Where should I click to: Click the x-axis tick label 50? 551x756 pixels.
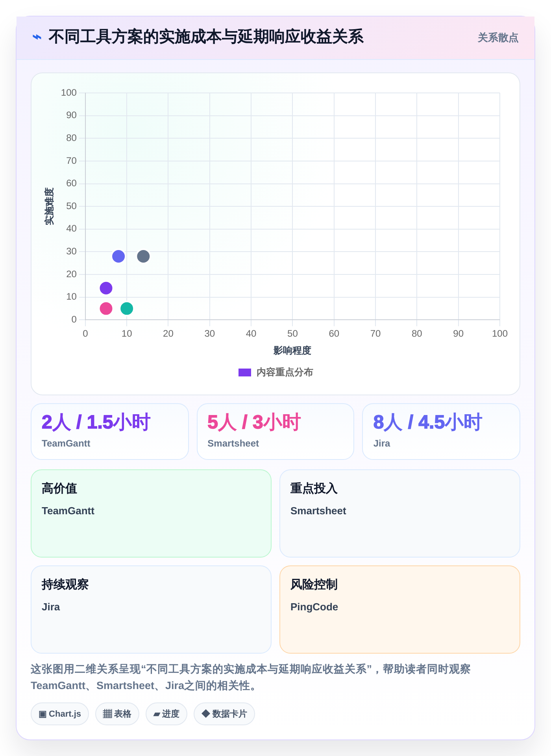(x=292, y=334)
